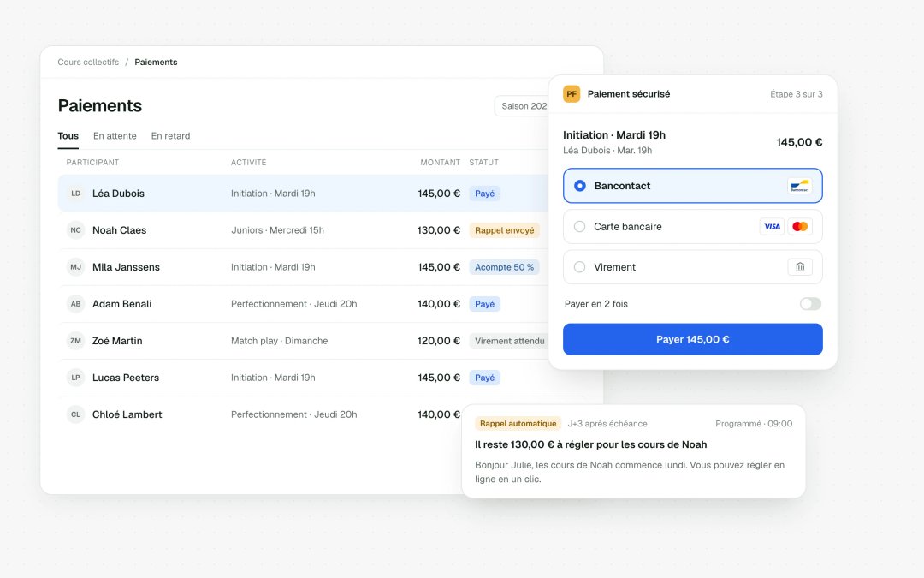Click Léa Dubois's Payé status badge
The height and width of the screenshot is (578, 924).
(x=484, y=194)
